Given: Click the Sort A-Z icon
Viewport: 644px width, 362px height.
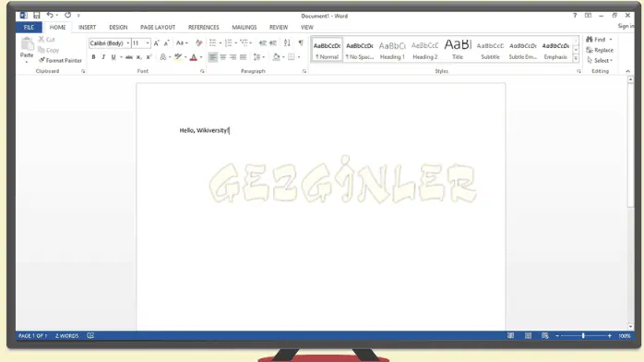Looking at the screenshot, I should point(287,43).
